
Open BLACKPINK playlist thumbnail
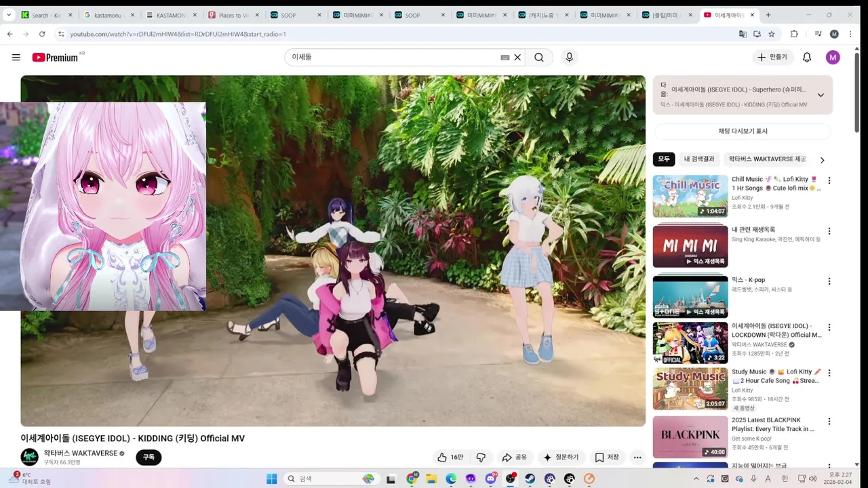click(690, 437)
